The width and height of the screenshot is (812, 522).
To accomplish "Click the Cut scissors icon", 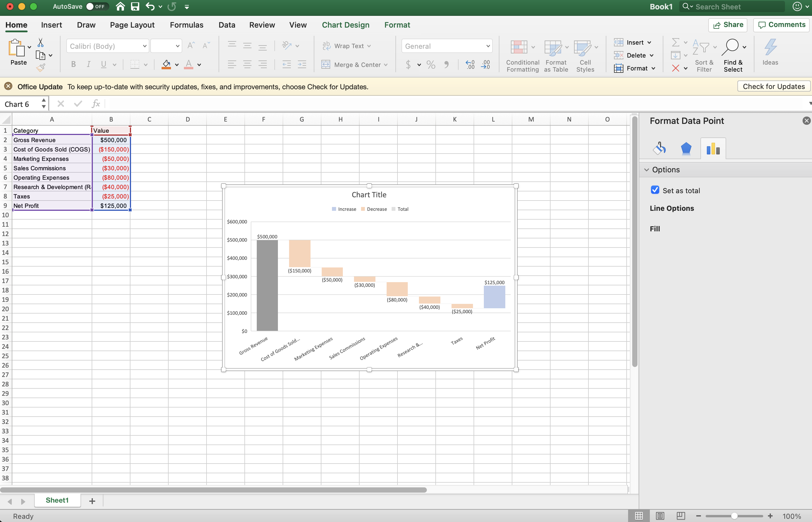I will pyautogui.click(x=40, y=43).
